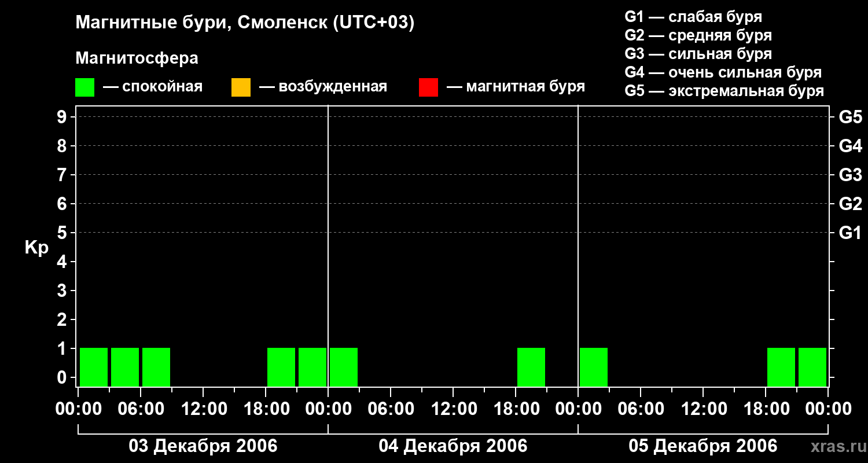Select the green bar at 18:00 on 04 December
The width and height of the screenshot is (868, 463).
click(x=531, y=367)
